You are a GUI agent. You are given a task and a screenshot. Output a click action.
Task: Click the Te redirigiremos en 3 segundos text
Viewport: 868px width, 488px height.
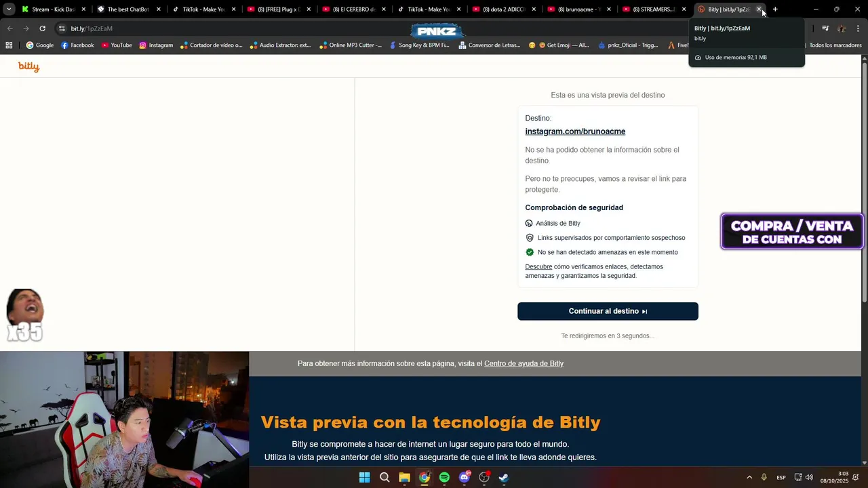click(x=608, y=336)
